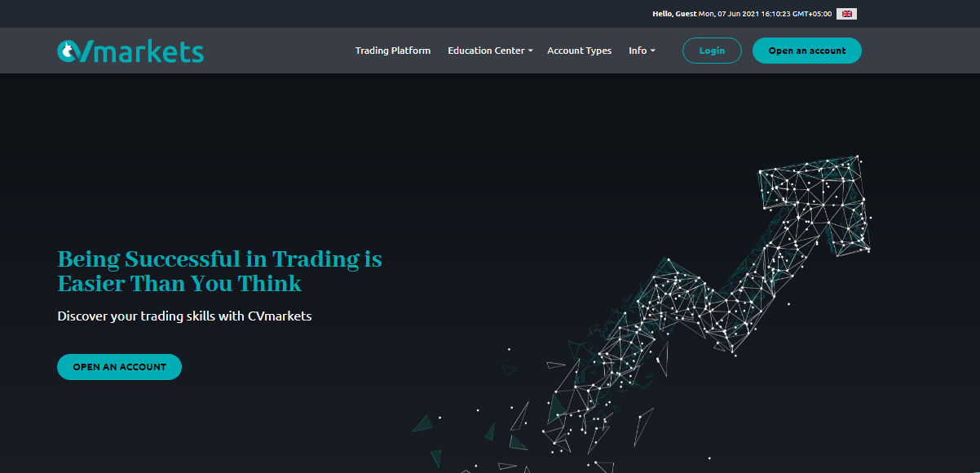Click the header Open an account button
The width and height of the screenshot is (980, 473).
pyautogui.click(x=807, y=51)
